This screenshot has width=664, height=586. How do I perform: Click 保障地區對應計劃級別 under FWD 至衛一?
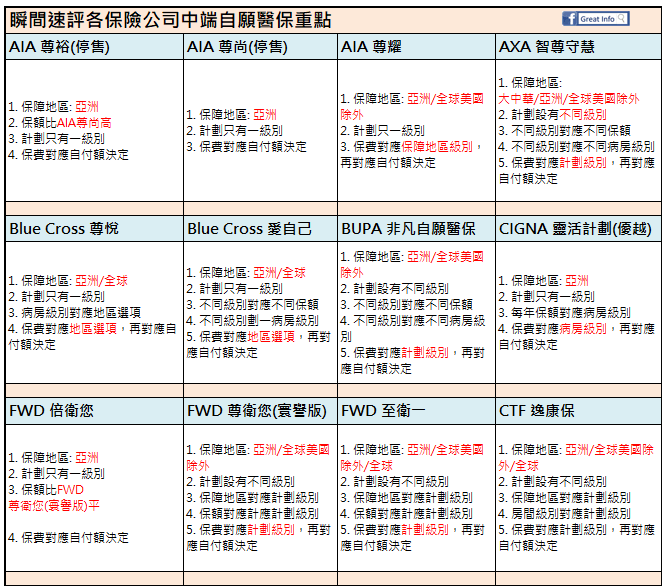click(412, 498)
